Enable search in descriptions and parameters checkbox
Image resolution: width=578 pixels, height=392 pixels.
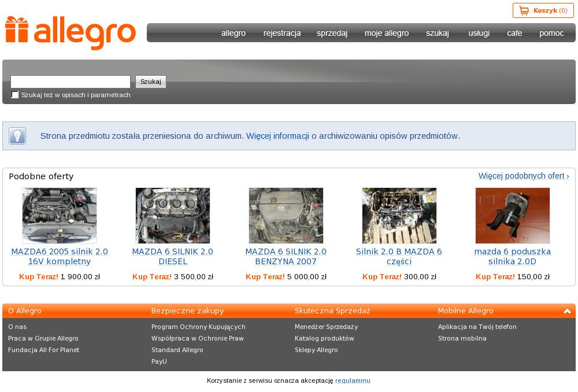(x=15, y=95)
